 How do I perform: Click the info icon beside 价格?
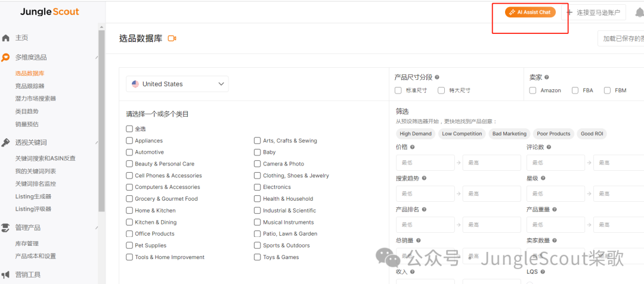pos(412,147)
